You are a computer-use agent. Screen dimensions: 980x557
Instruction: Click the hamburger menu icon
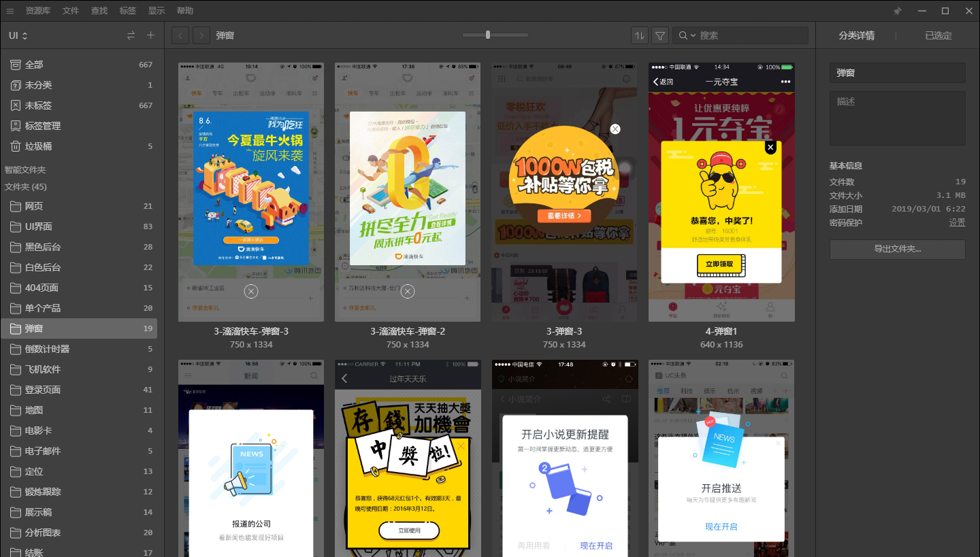point(10,11)
